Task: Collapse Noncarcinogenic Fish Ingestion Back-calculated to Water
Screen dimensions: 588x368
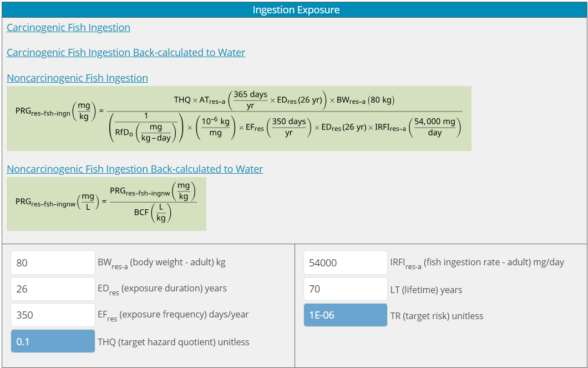Action: pos(135,169)
